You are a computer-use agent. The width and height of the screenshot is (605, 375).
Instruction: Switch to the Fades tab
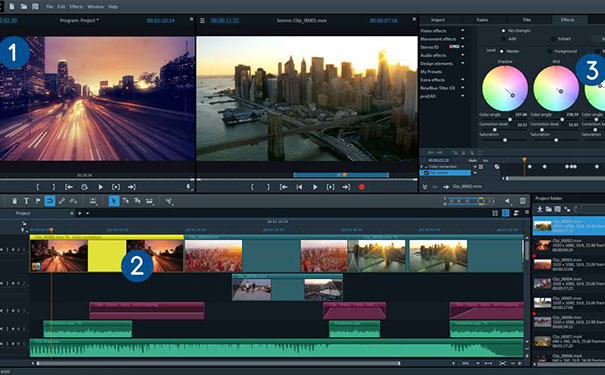point(482,20)
